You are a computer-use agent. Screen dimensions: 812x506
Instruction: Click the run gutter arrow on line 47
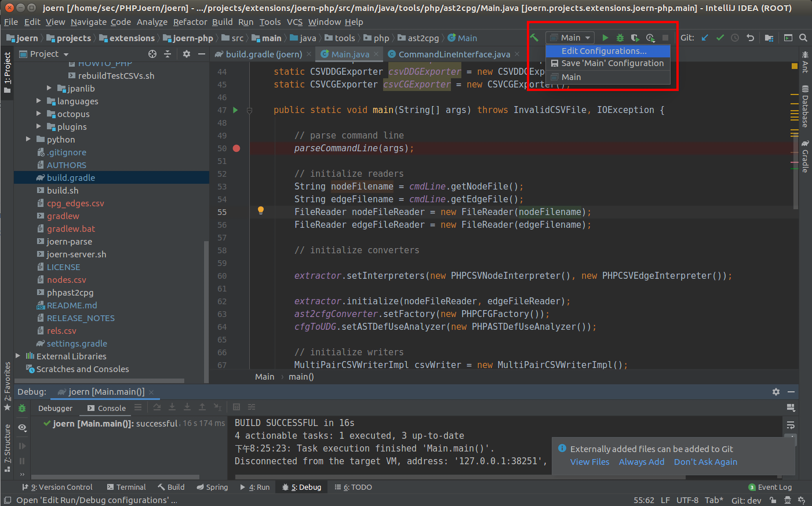[x=236, y=110]
